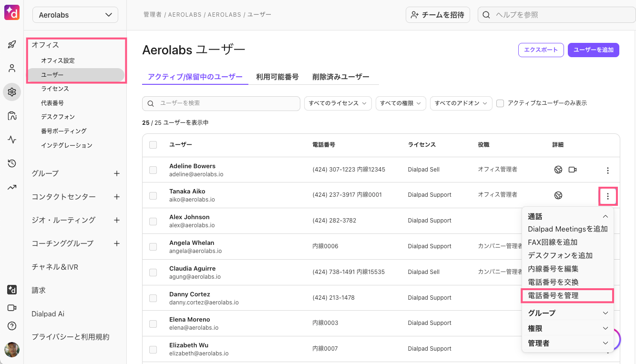Add a new group with plus icon

click(x=117, y=173)
